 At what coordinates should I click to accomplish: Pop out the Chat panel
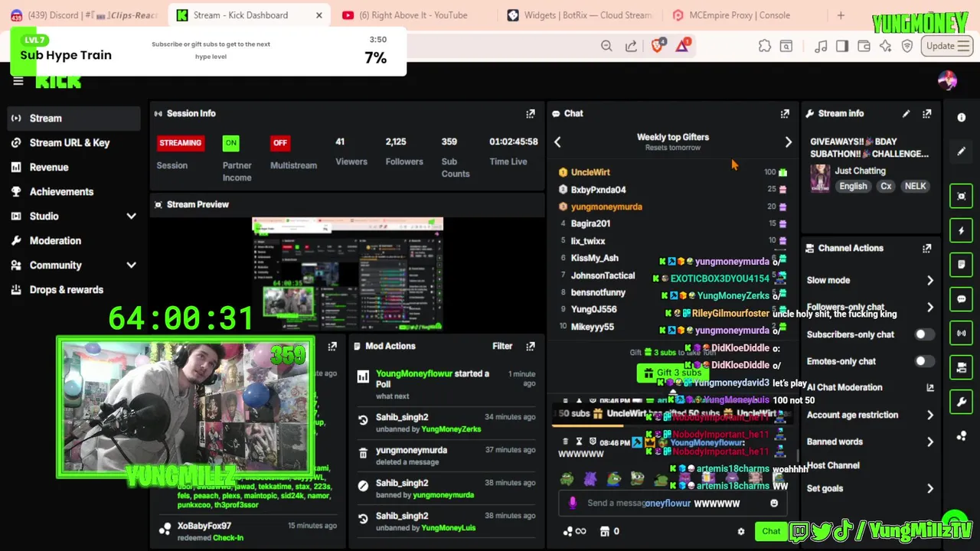pos(785,113)
